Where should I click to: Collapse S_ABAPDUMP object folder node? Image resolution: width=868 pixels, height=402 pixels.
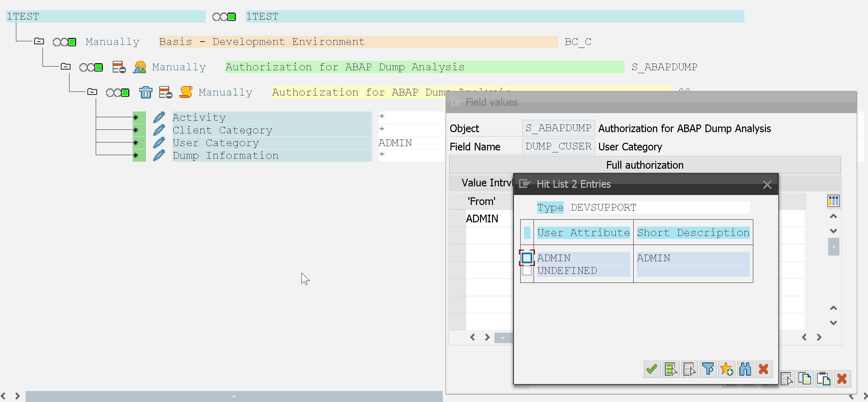(66, 67)
